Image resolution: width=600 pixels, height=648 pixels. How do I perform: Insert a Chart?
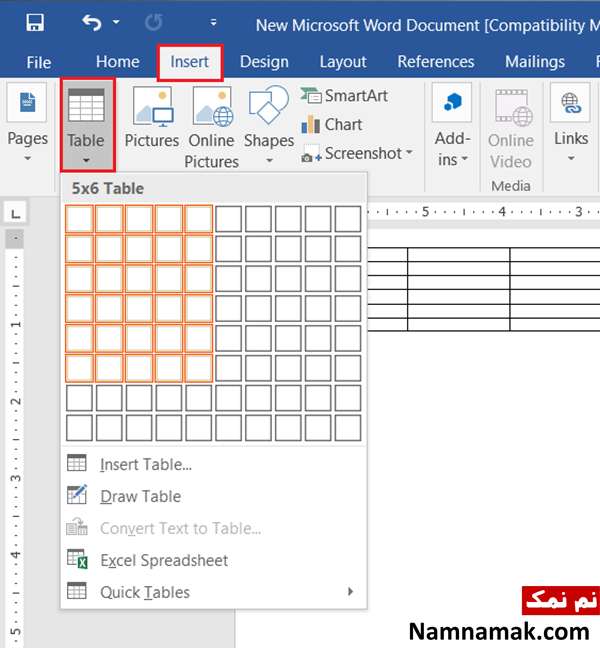tap(332, 124)
